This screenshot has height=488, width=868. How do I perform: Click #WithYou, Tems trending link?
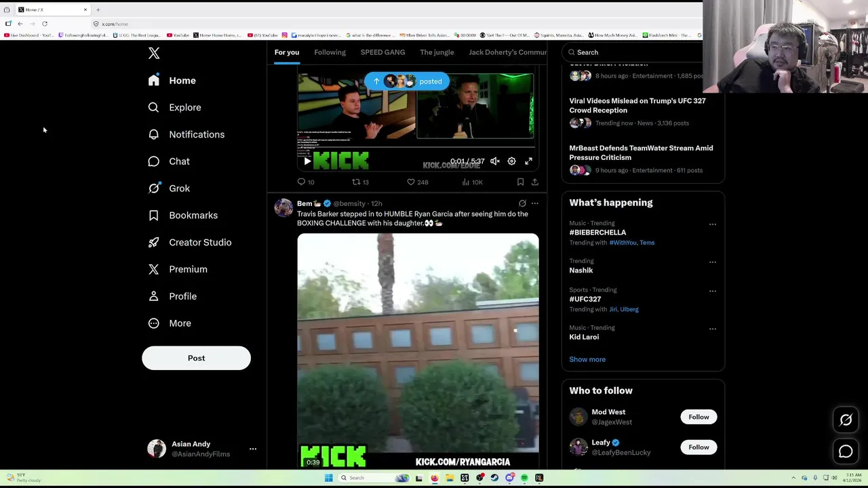(632, 243)
